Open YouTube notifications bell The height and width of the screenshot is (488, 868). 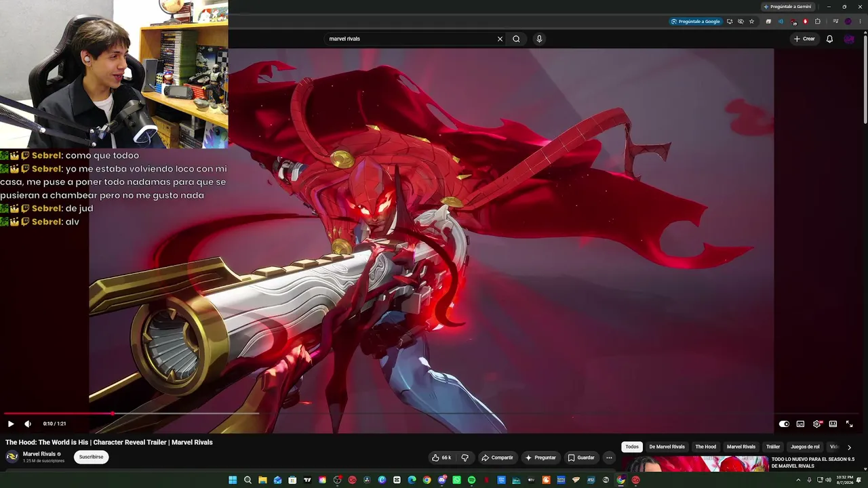[x=829, y=39]
